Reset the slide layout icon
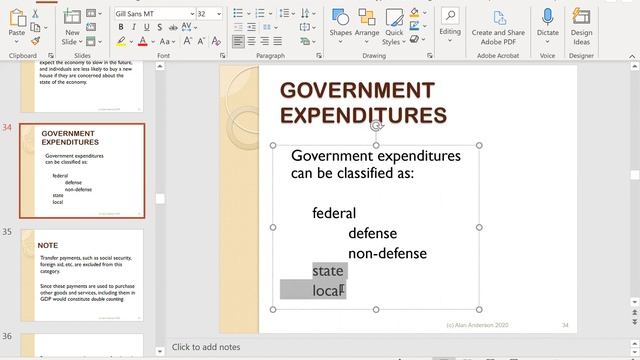Image resolution: width=640 pixels, height=360 pixels. 91,27
